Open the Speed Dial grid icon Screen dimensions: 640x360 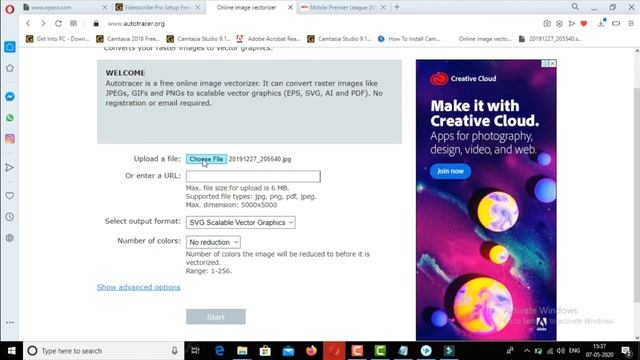(73, 24)
